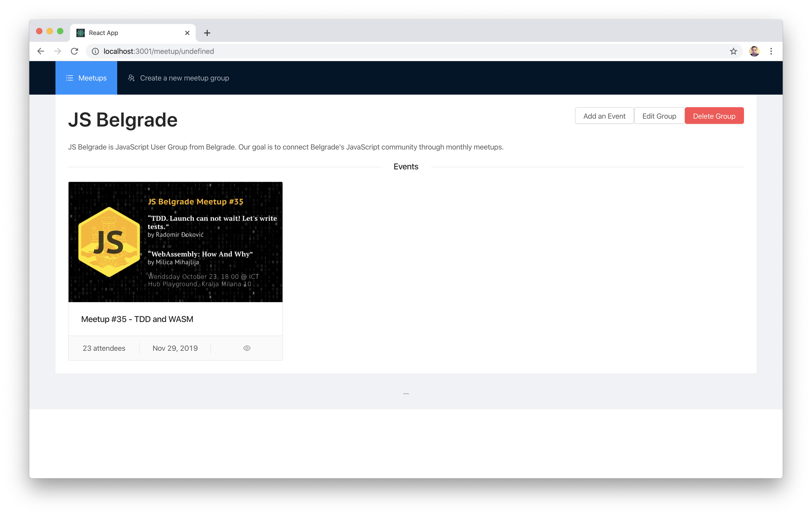Open the Chrome profile avatar
Image resolution: width=812 pixels, height=517 pixels.
754,51
